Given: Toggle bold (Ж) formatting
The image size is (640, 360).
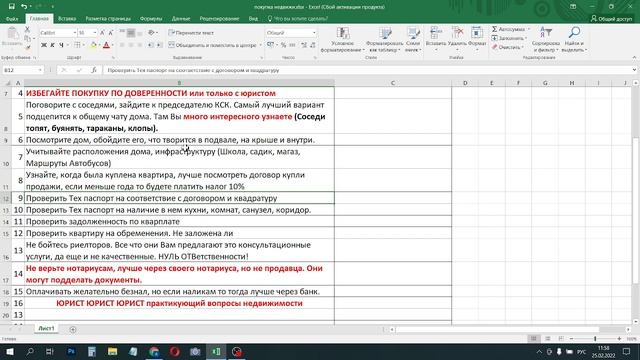Looking at the screenshot, I should [44, 45].
